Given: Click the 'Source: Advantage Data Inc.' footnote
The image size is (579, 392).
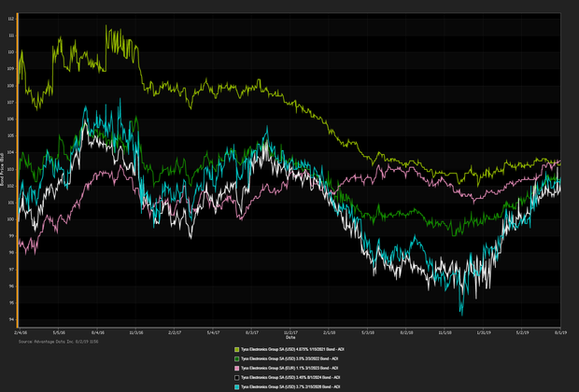Looking at the screenshot, I should [x=58, y=342].
